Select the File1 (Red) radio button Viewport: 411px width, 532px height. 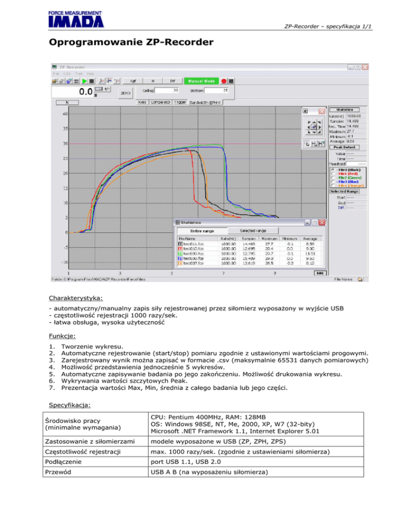pos(332,173)
